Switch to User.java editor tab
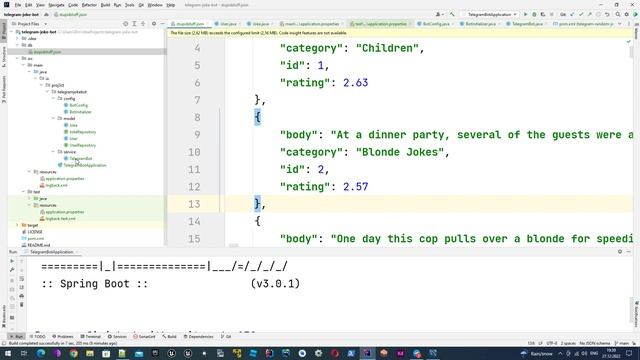Image resolution: width=640 pixels, height=360 pixels. [x=228, y=24]
